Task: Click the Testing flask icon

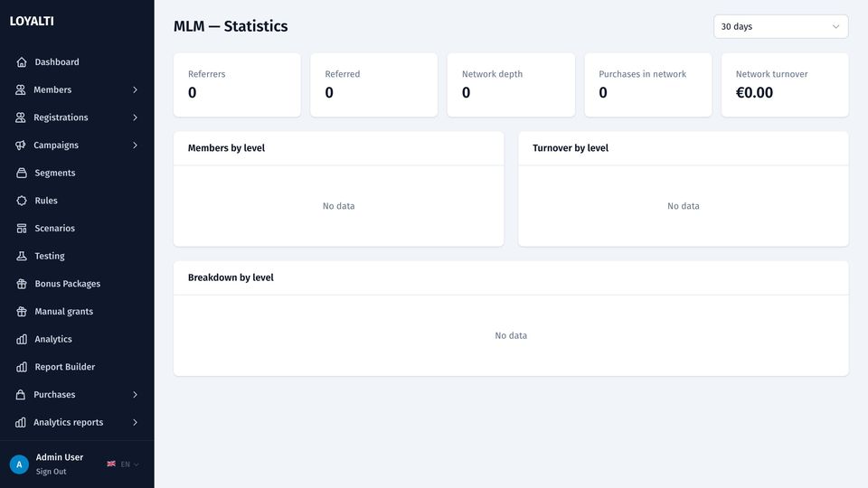Action: (x=22, y=256)
